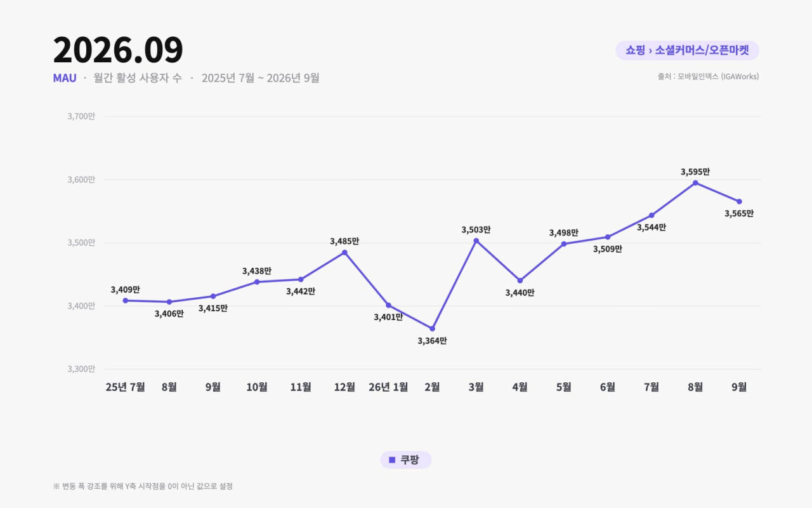Click the 2월 x-axis label
812x508 pixels.
[432, 387]
